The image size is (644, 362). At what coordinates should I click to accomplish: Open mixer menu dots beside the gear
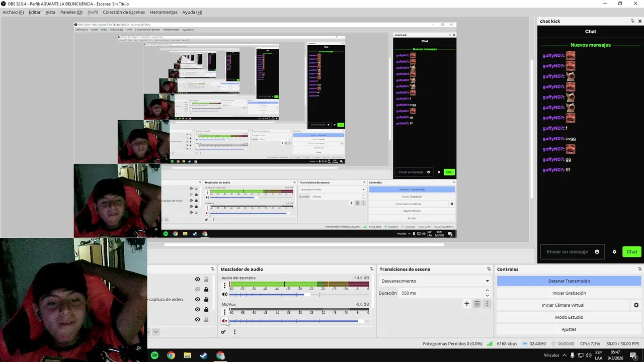[x=234, y=332]
